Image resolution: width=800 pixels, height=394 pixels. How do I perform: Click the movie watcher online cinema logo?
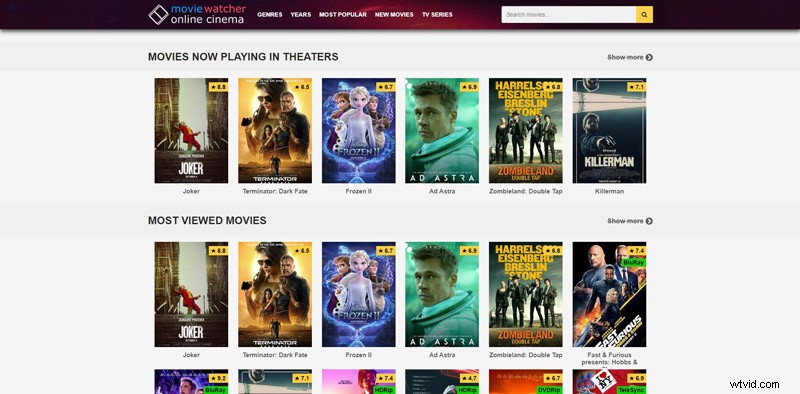197,15
